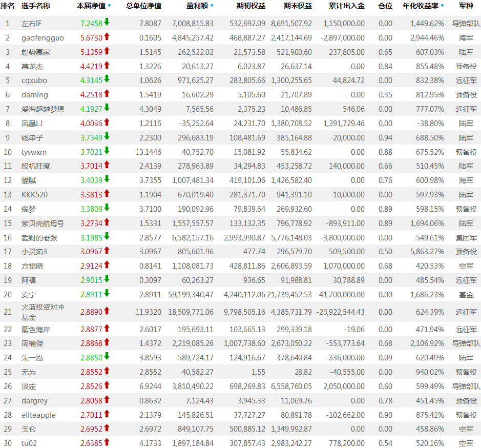
Task: Click annualized return 2,944.46%
Action: 427,38
